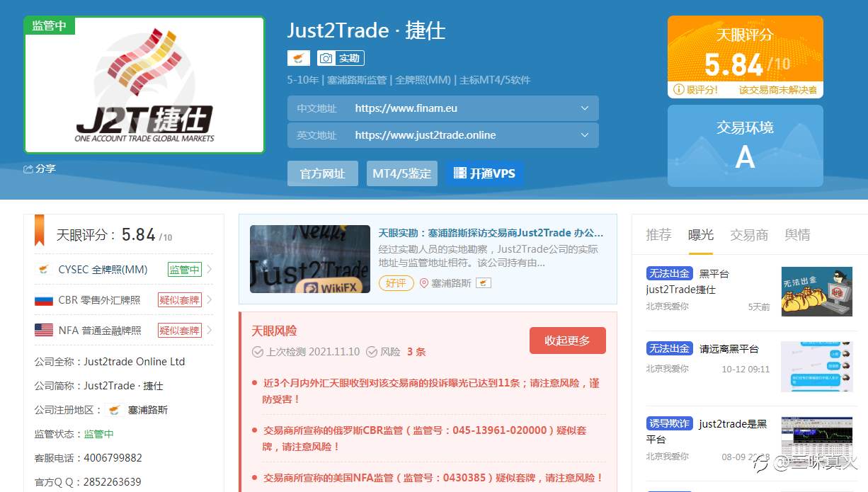
Task: Open the 交易环境 A rating card
Action: coord(746,146)
